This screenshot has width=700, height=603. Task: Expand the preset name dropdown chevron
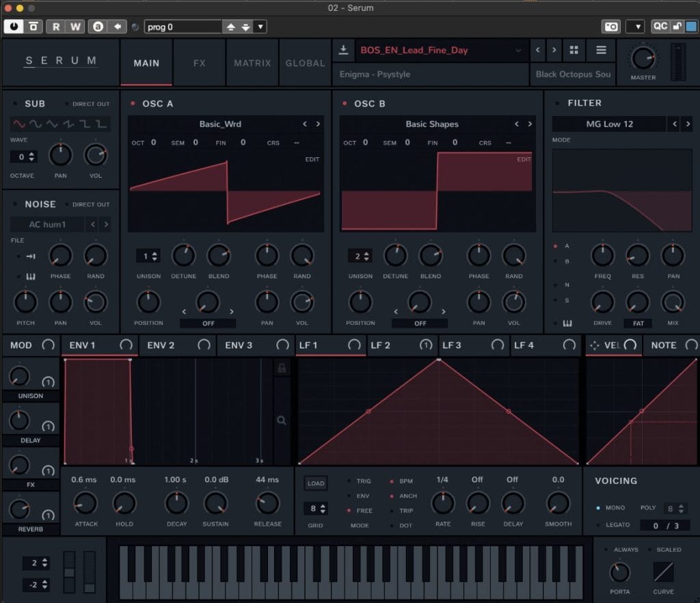click(517, 50)
